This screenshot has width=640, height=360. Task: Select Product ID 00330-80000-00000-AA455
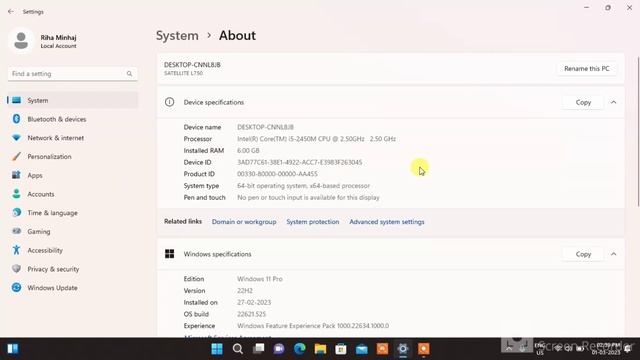point(277,174)
